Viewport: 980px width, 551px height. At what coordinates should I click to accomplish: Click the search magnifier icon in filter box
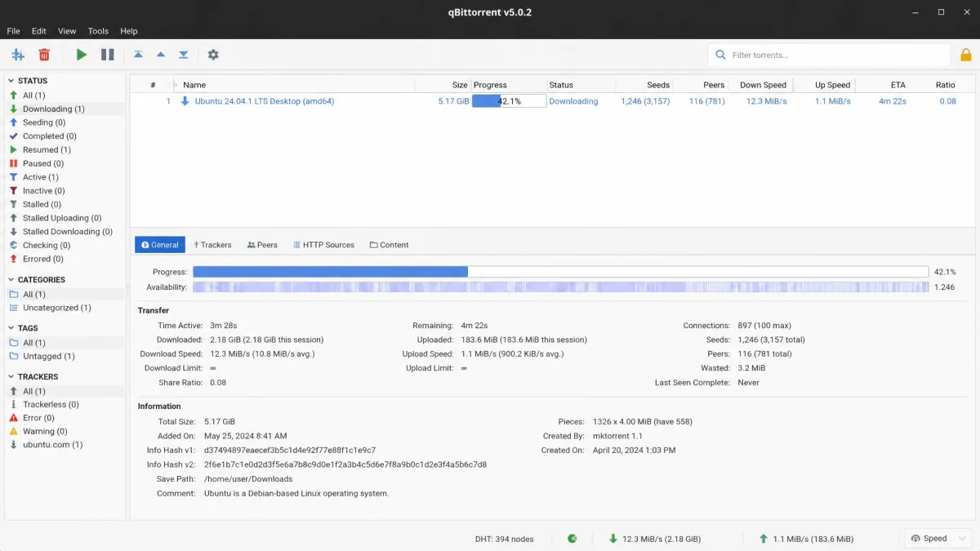point(720,55)
